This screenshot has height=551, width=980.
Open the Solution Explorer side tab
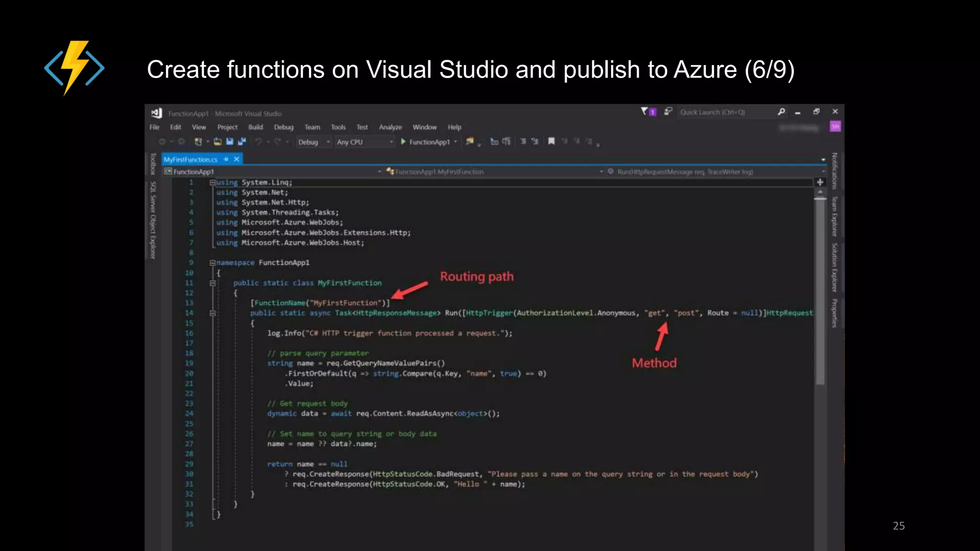coord(834,268)
